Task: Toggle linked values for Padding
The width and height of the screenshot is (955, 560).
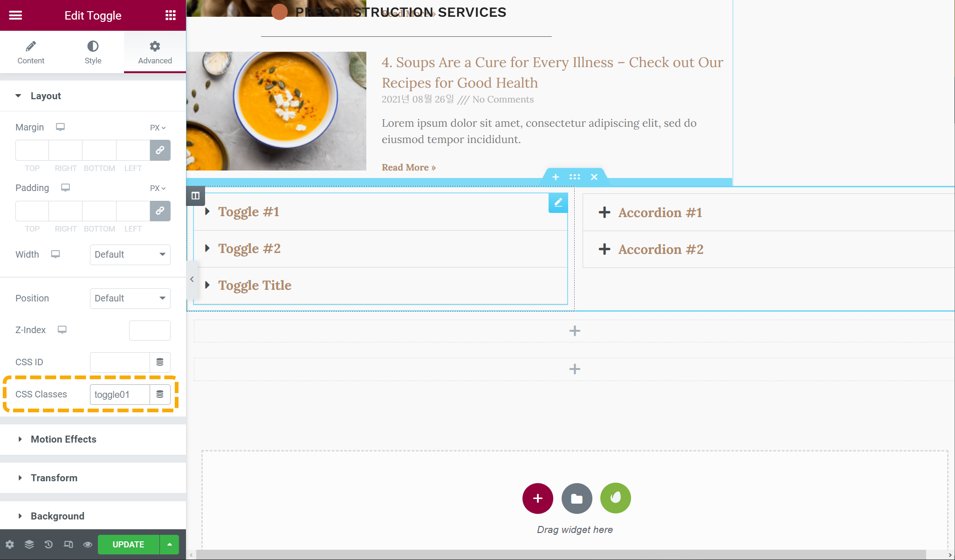Action: point(160,211)
